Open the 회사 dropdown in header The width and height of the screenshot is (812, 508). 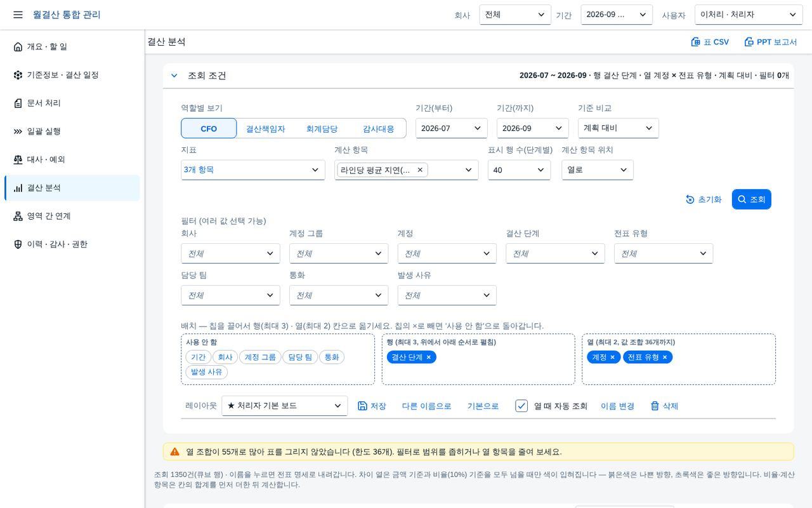(515, 15)
